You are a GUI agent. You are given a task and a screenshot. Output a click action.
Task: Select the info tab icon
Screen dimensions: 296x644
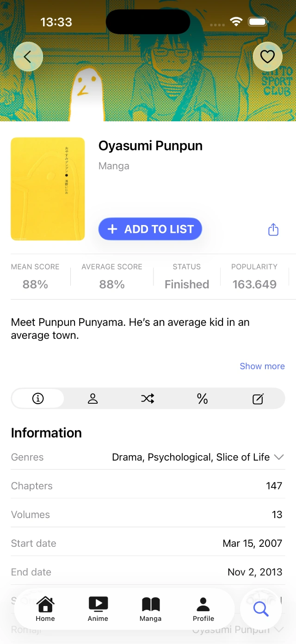(38, 399)
